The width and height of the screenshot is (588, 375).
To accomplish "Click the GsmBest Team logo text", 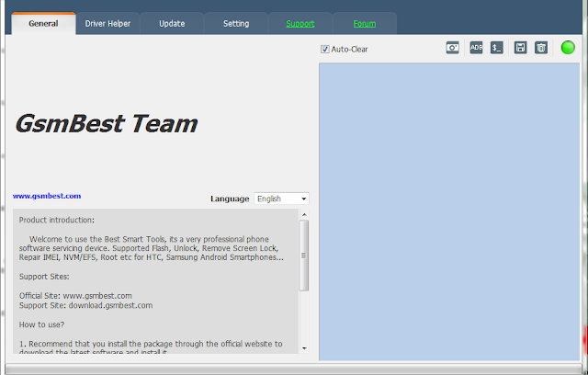I will point(107,124).
